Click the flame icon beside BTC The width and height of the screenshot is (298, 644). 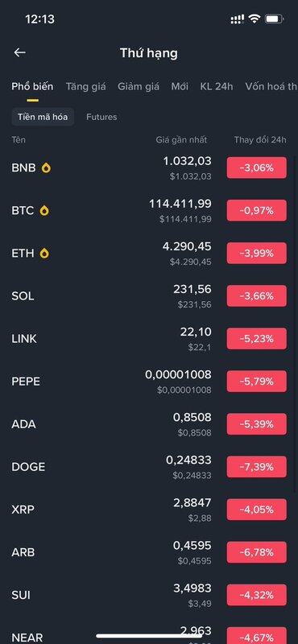pyautogui.click(x=44, y=210)
